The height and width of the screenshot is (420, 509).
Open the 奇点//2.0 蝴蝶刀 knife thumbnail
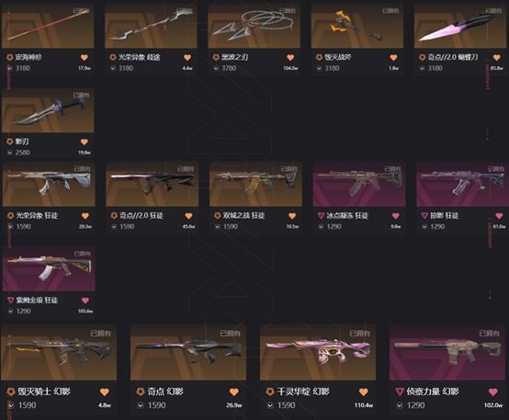tap(460, 27)
